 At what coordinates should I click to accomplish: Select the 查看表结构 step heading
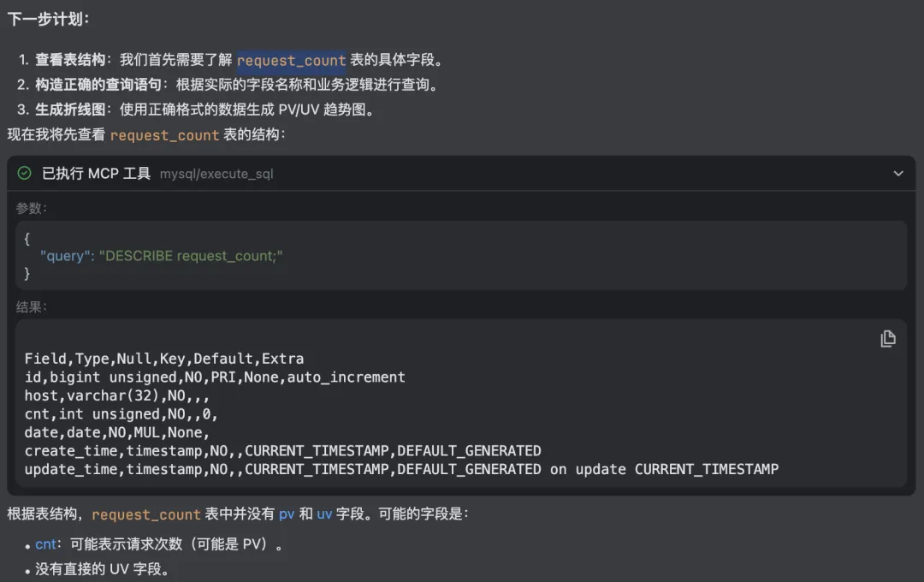pyautogui.click(x=70, y=60)
